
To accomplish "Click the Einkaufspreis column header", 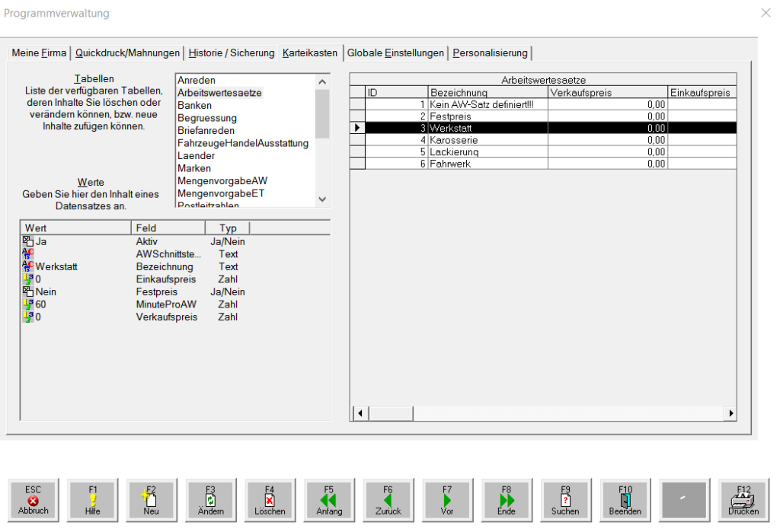I will [702, 93].
